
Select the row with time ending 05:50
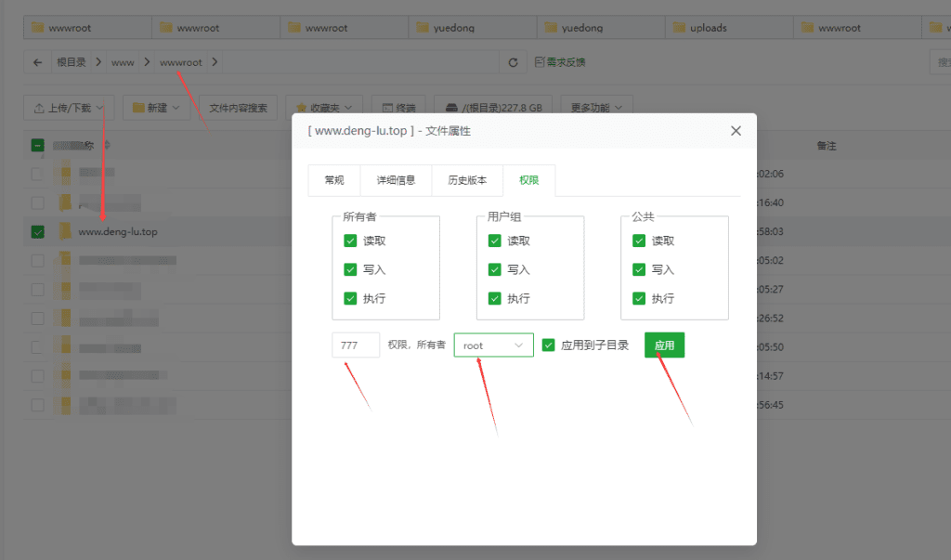[x=37, y=347]
